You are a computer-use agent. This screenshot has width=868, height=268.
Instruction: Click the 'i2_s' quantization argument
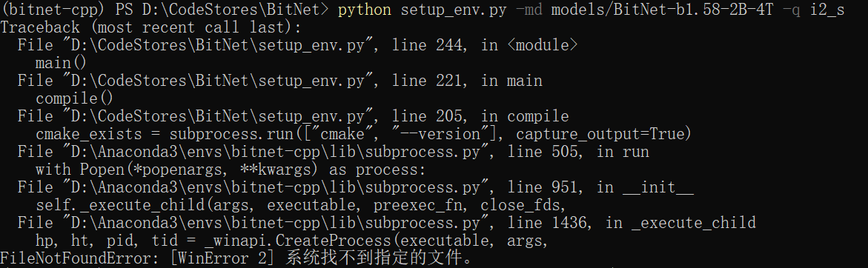click(827, 10)
